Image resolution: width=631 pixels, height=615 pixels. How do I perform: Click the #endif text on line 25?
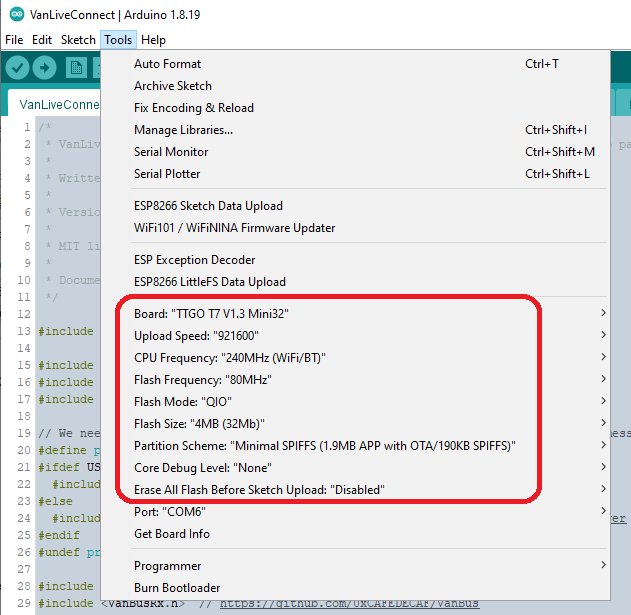coord(59,535)
